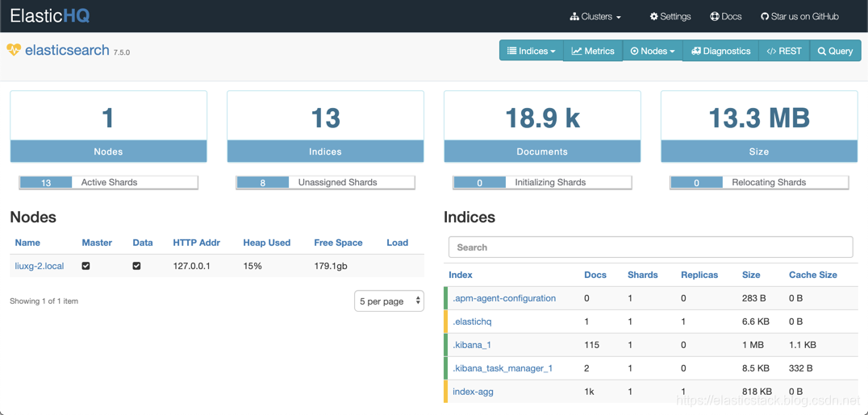
Task: Sort indices by Shards column
Action: [643, 275]
